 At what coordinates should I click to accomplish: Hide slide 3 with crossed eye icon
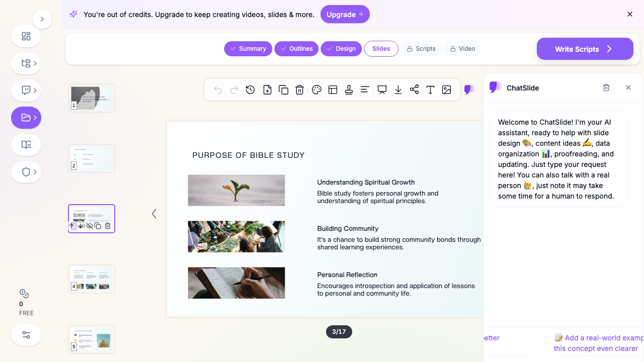pyautogui.click(x=90, y=226)
